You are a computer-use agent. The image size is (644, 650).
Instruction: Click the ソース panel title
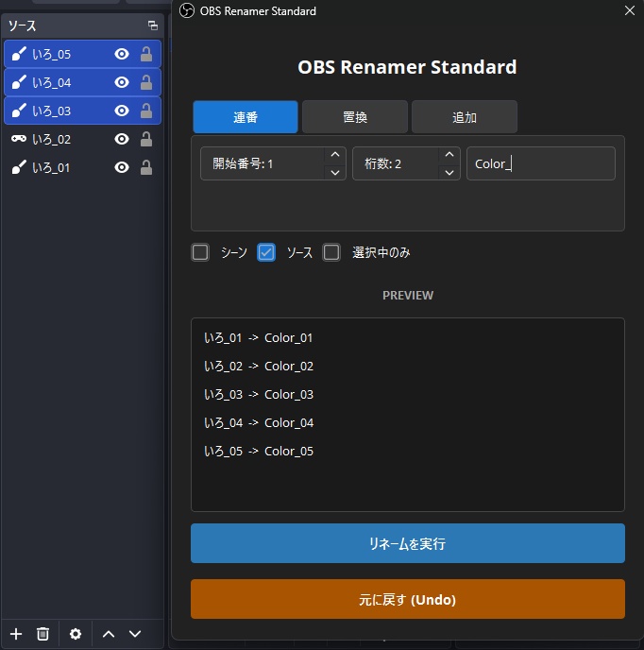click(23, 26)
